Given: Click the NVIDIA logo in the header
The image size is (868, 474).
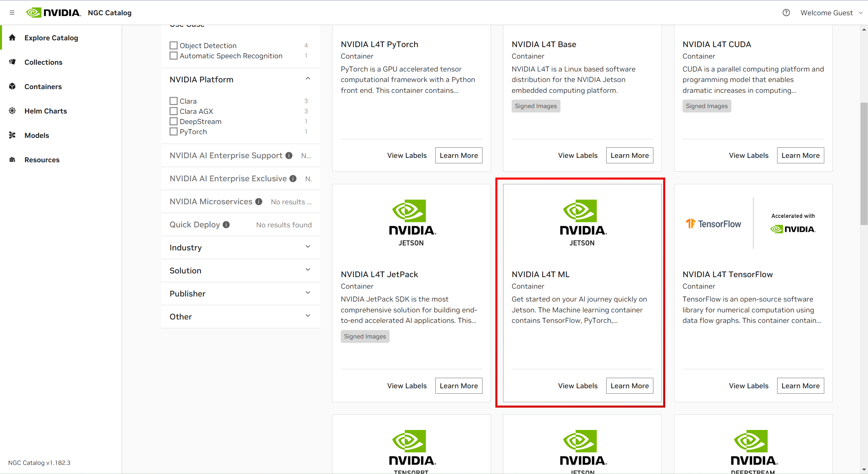Looking at the screenshot, I should click(x=53, y=13).
